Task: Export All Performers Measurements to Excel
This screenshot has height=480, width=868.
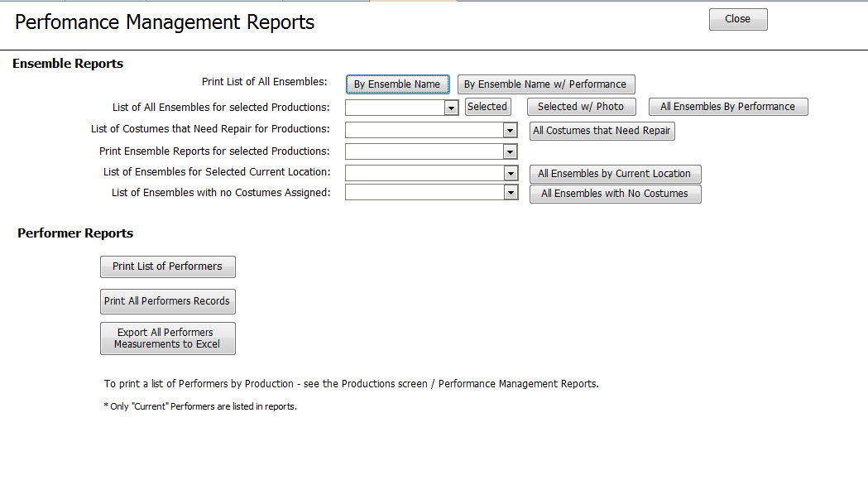Action: pos(168,338)
